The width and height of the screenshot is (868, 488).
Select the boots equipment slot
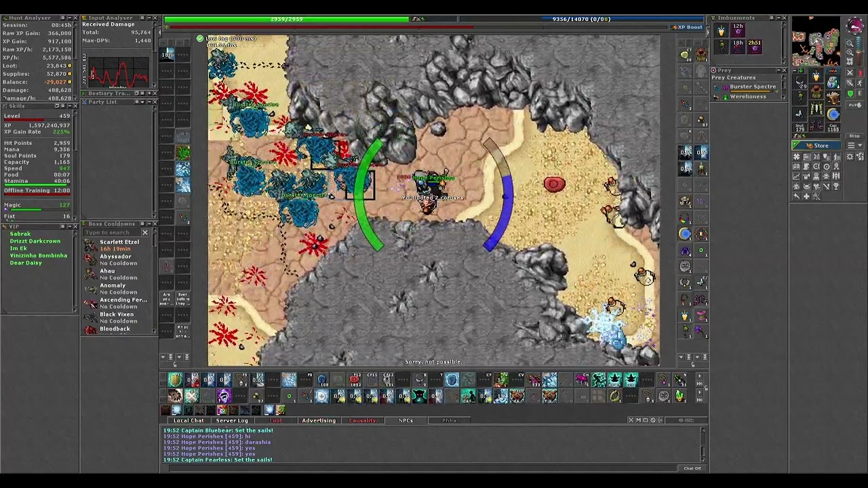(816, 125)
